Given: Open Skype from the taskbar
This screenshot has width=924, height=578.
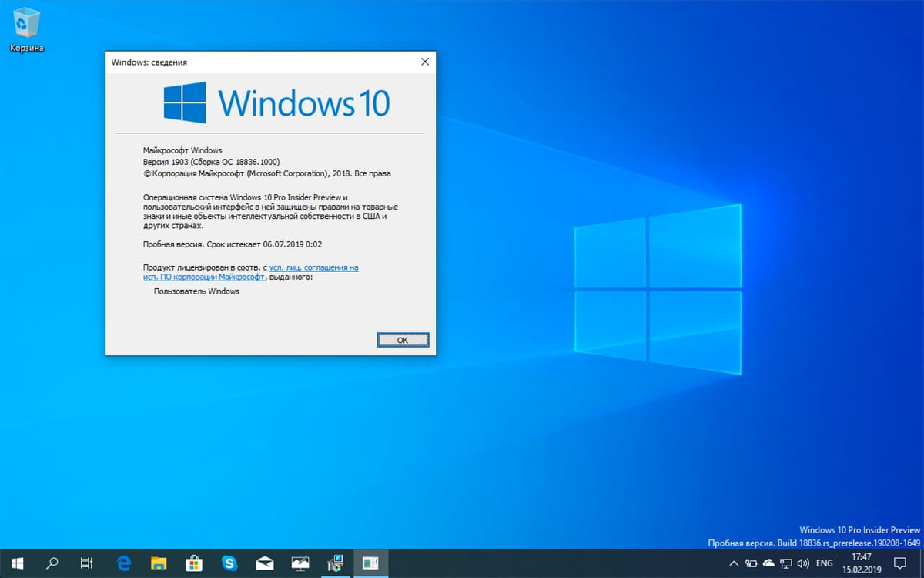Looking at the screenshot, I should coord(228,563).
